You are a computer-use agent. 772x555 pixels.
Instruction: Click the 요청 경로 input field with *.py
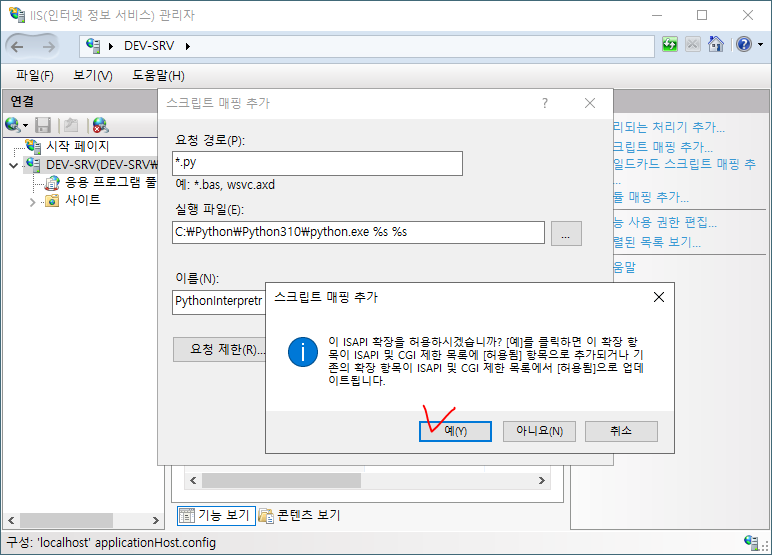point(318,163)
